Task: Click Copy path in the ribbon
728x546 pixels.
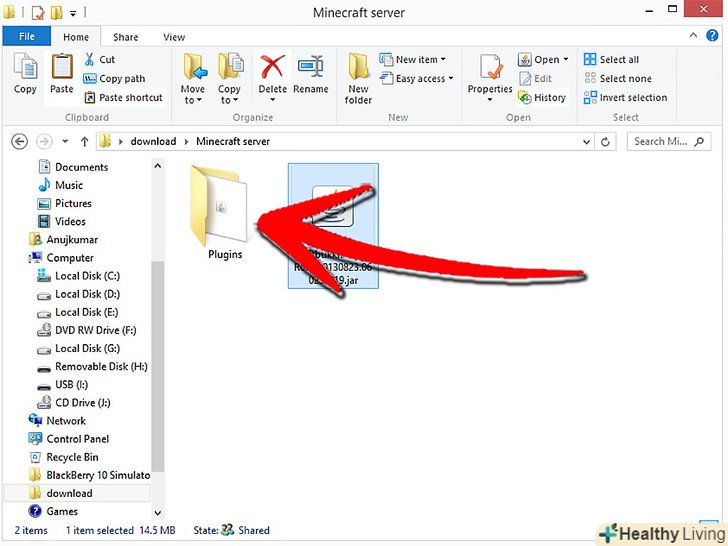Action: click(114, 78)
